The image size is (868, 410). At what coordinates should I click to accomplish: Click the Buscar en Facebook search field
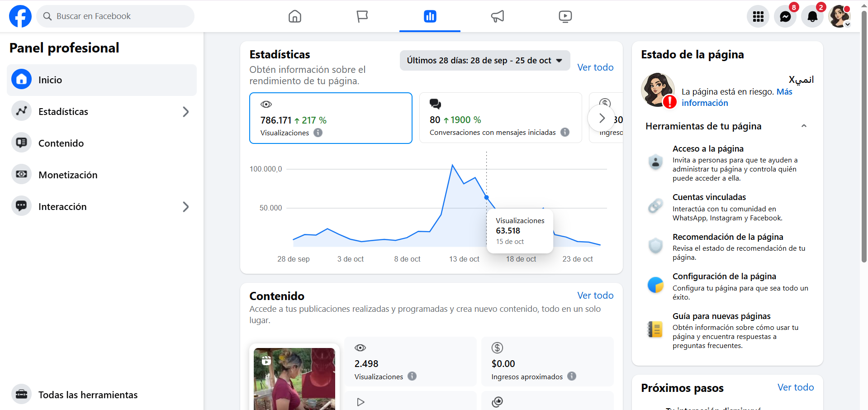[115, 16]
